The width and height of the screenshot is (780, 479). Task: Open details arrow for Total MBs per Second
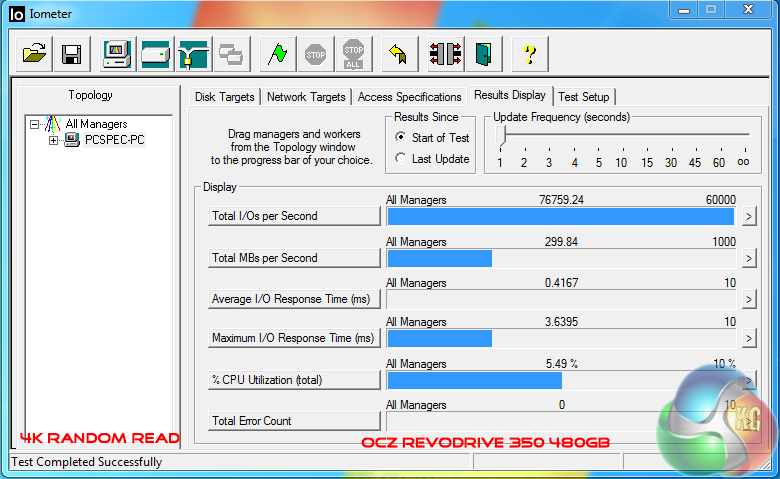coord(749,258)
